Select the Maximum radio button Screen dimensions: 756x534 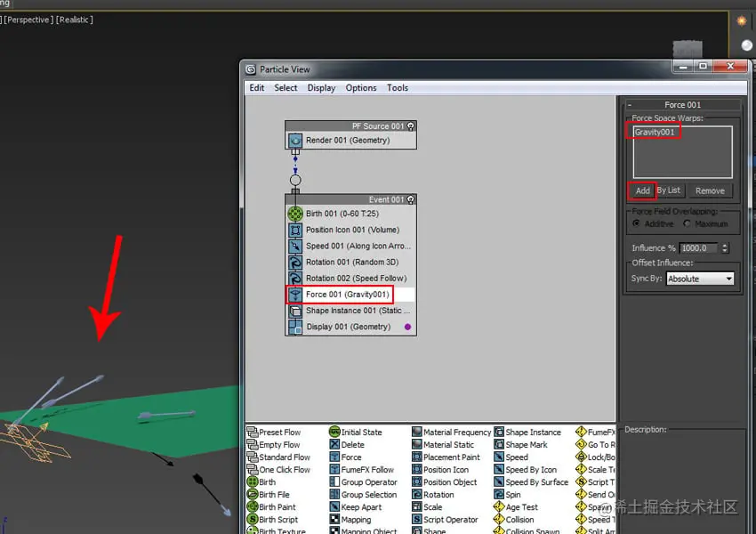687,223
